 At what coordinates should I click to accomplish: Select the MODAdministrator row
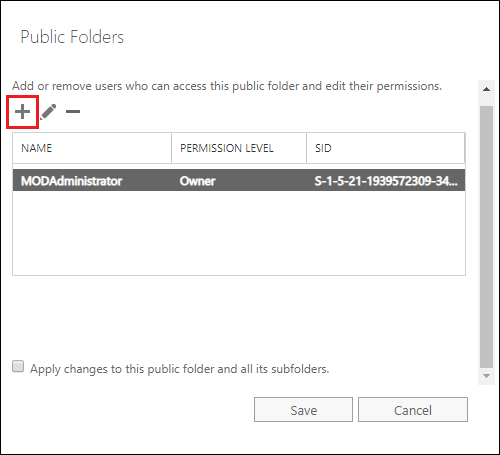point(239,180)
